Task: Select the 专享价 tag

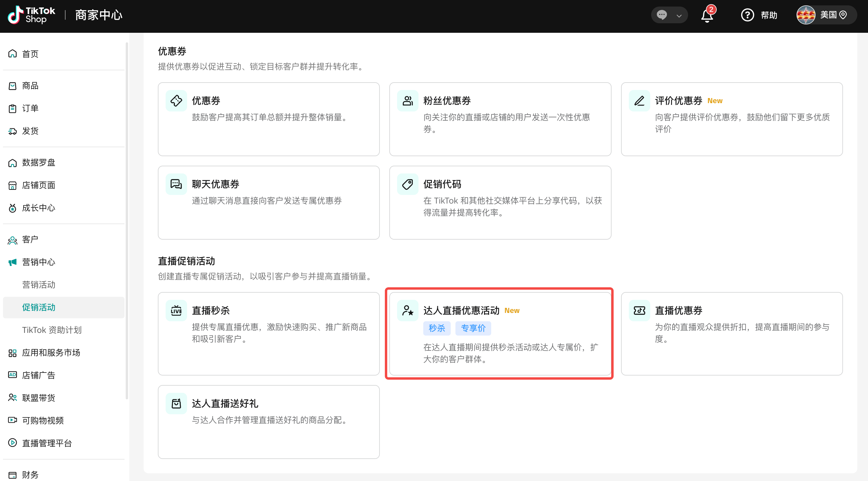Action: (473, 328)
